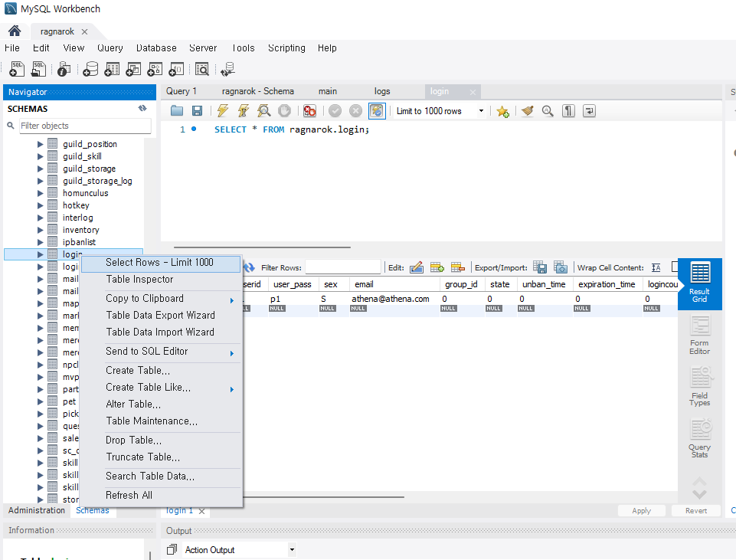This screenshot has width=736, height=560.
Task: Toggle wrap cell content icon
Action: [x=656, y=267]
